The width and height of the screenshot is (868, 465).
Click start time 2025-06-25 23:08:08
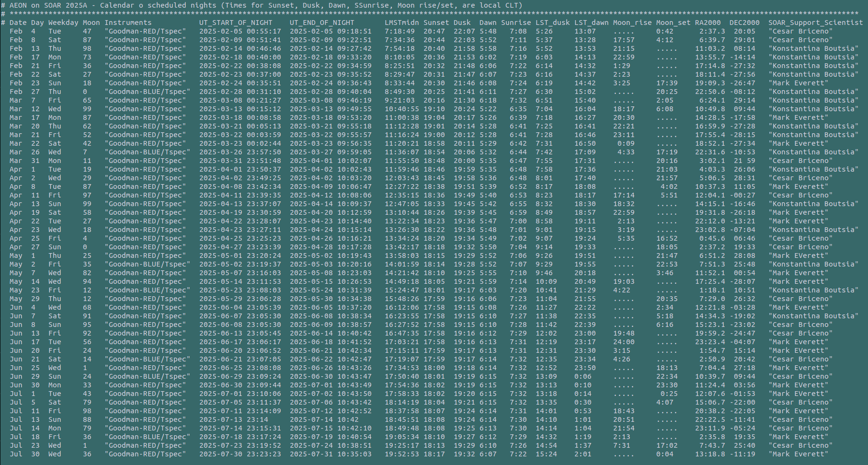point(240,368)
